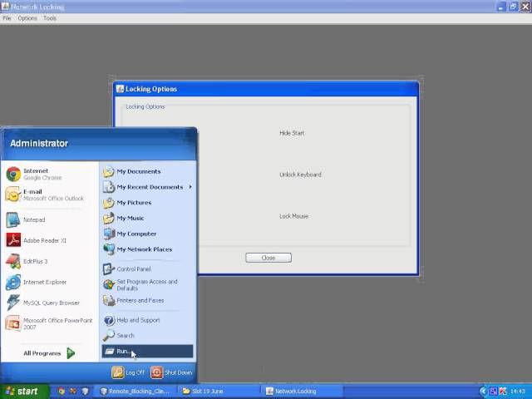Click the system tray clock
Viewport: 532px width, 399px height.
point(518,392)
